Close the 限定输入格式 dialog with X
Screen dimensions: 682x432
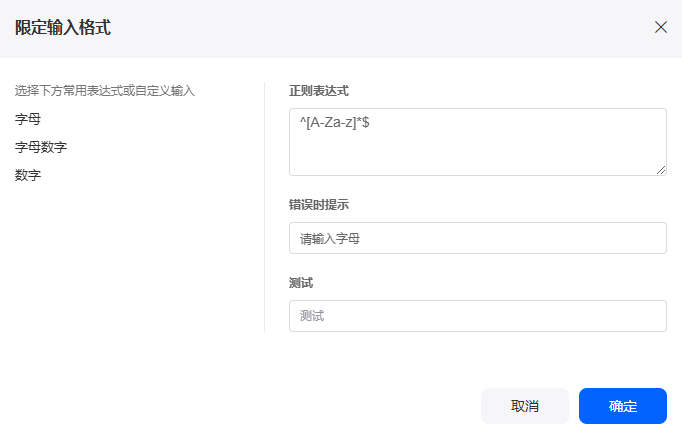(661, 27)
